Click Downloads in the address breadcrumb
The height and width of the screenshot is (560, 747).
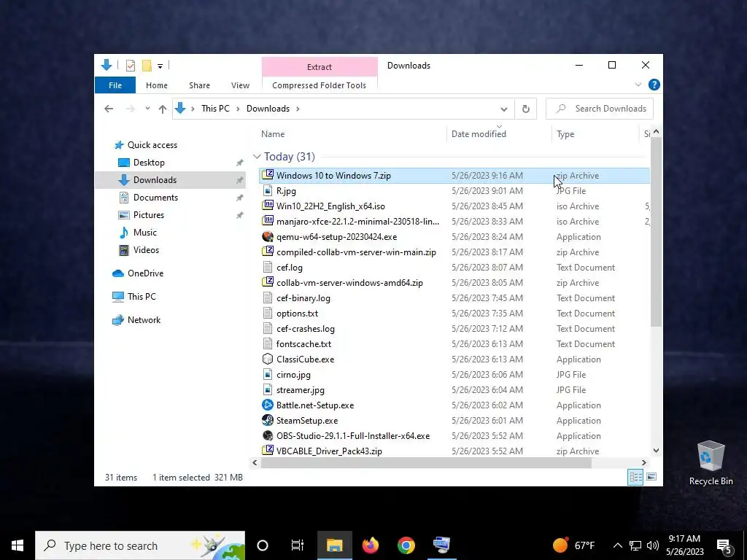tap(268, 109)
